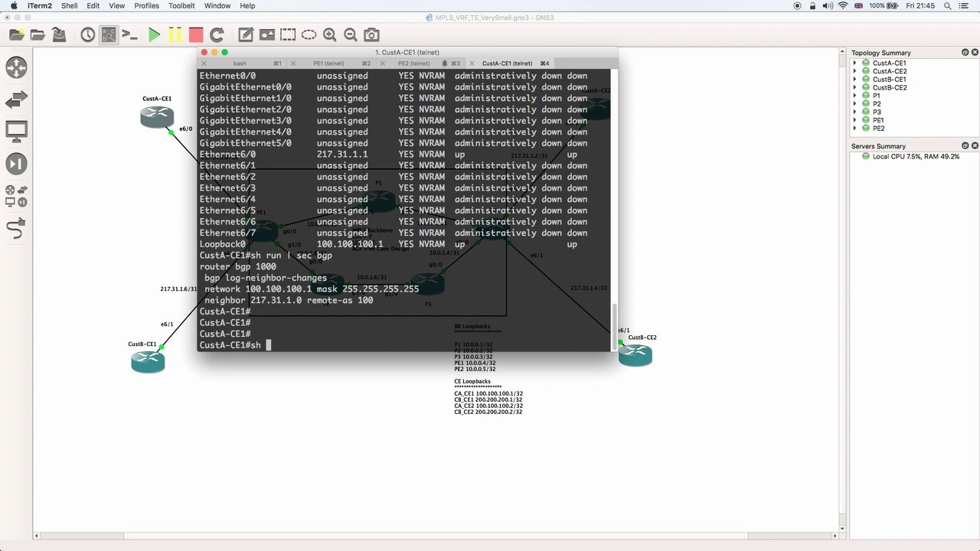Switch to PE1 (telnet) terminal tab
The image size is (980, 551).
(328, 64)
